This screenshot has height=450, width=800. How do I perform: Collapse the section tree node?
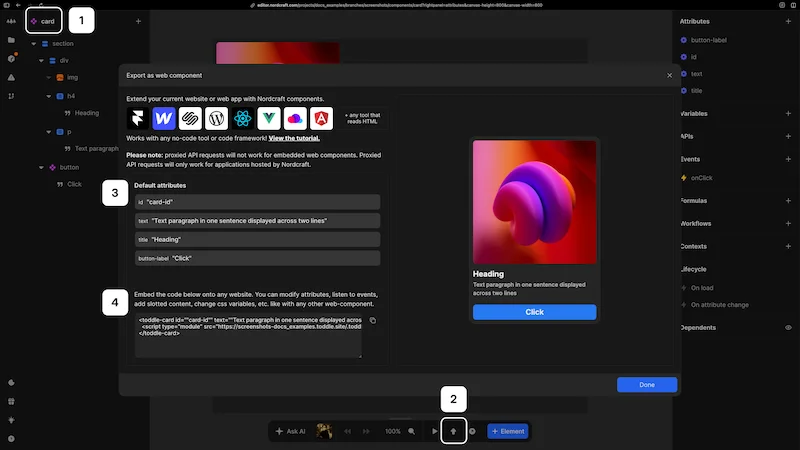pos(34,44)
